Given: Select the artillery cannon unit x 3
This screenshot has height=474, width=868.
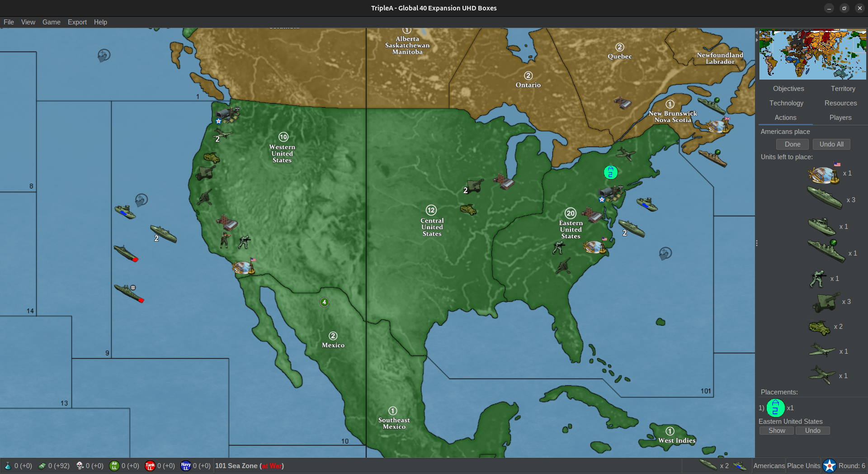Looking at the screenshot, I should coord(826,302).
